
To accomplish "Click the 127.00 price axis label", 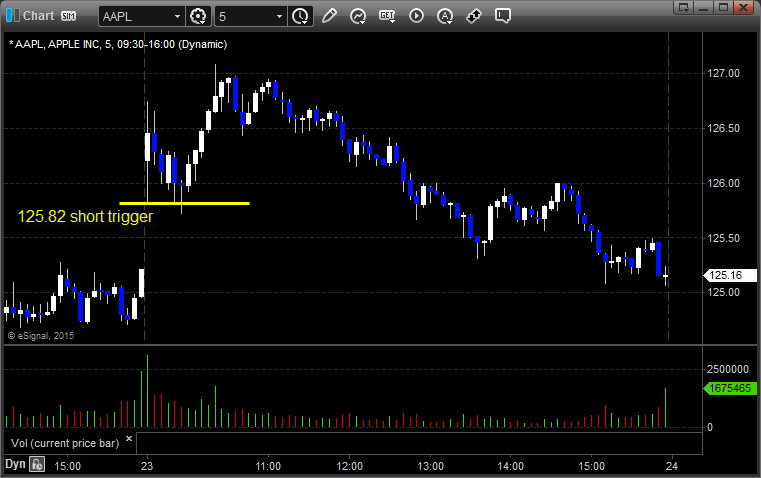I will [x=724, y=73].
